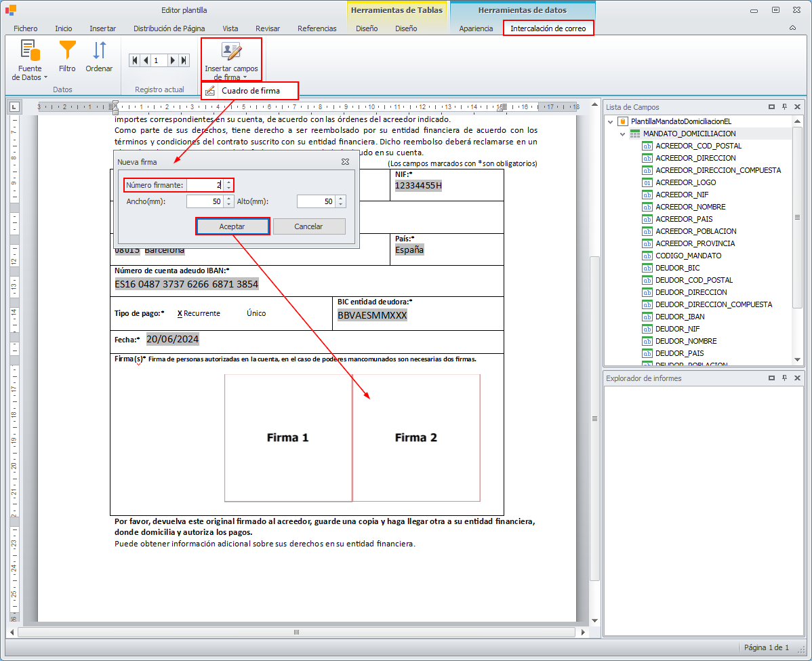Toggle pin on Lista de Campos panel
This screenshot has width=812, height=661.
784,107
